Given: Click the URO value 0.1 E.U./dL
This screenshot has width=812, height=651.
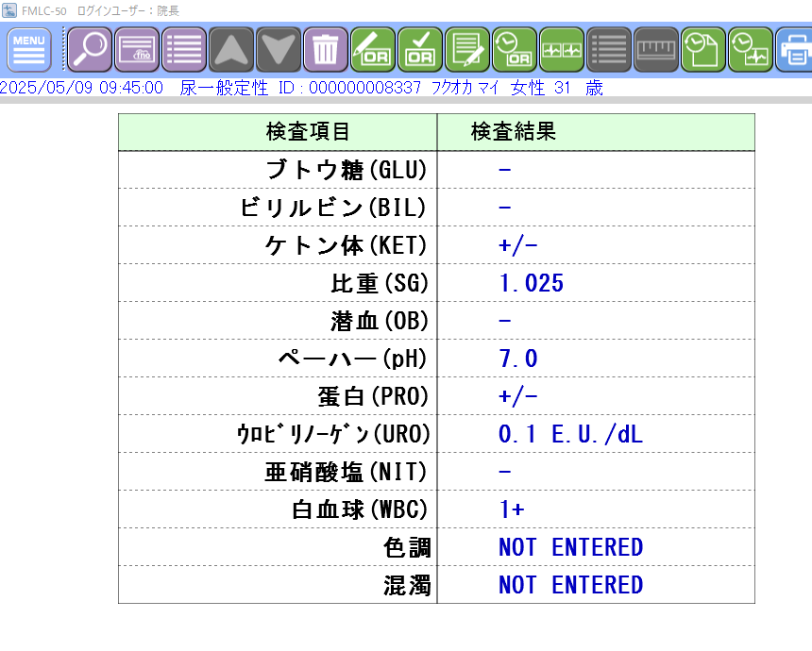Looking at the screenshot, I should (x=570, y=434).
